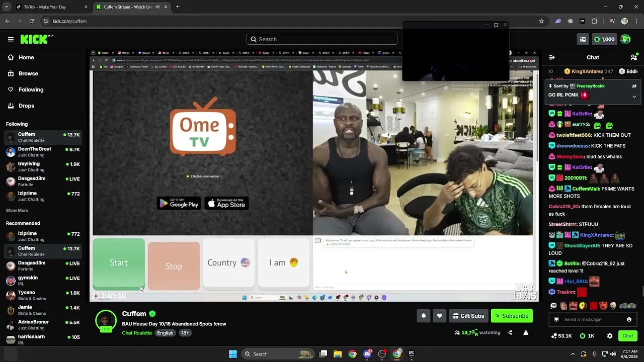Screen dimensions: 644x362
Task: Reload the kick.com page
Action: (31, 21)
